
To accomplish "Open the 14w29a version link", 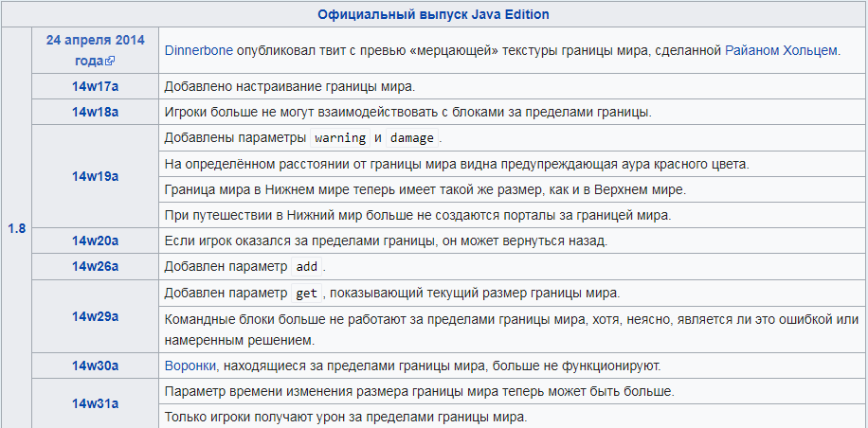I will coord(95,316).
